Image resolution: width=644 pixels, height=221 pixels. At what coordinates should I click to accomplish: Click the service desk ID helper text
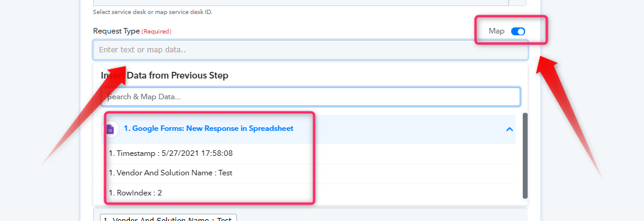coord(153,12)
